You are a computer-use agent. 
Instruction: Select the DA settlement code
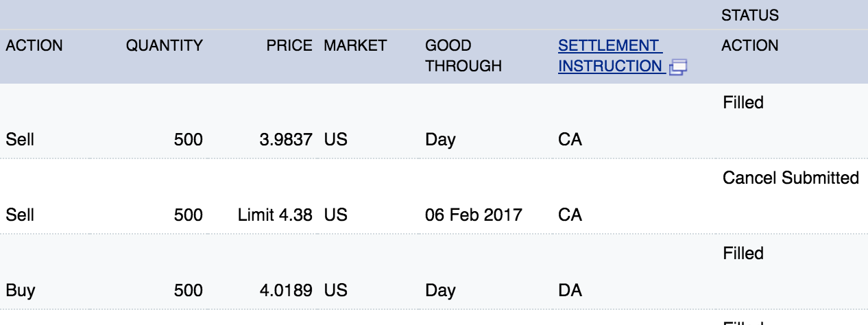pos(570,291)
